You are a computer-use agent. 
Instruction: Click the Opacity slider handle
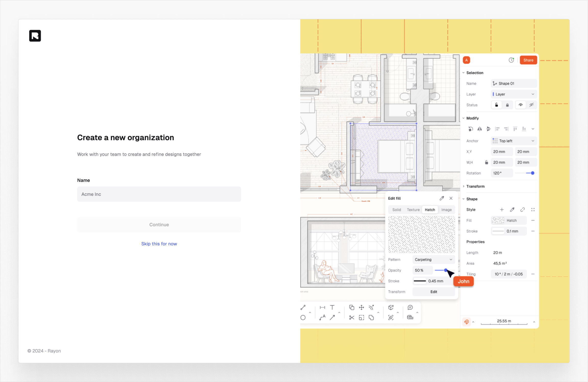point(446,270)
